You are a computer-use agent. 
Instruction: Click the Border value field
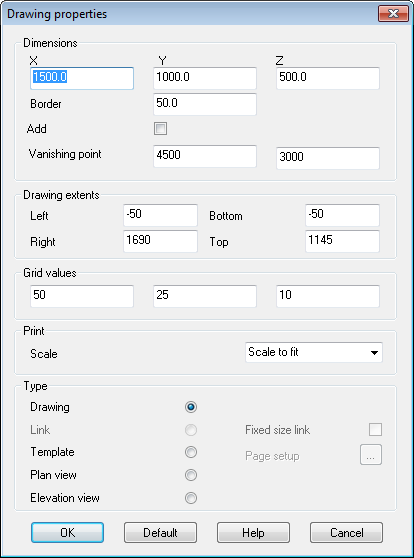pyautogui.click(x=205, y=104)
